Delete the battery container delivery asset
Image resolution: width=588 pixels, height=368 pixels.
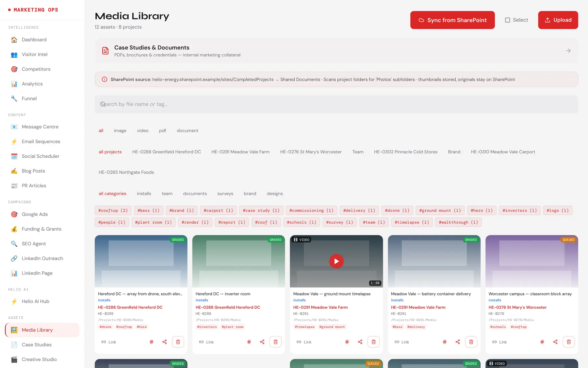(x=471, y=342)
